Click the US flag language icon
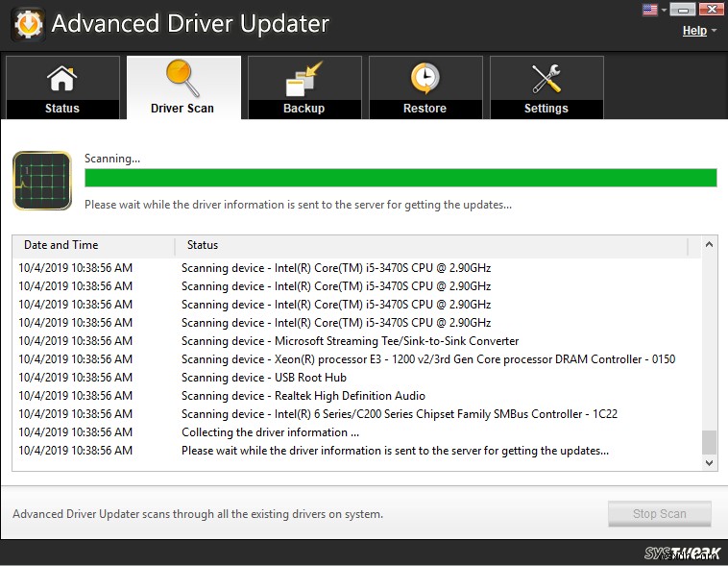728x566 pixels. pyautogui.click(x=650, y=10)
